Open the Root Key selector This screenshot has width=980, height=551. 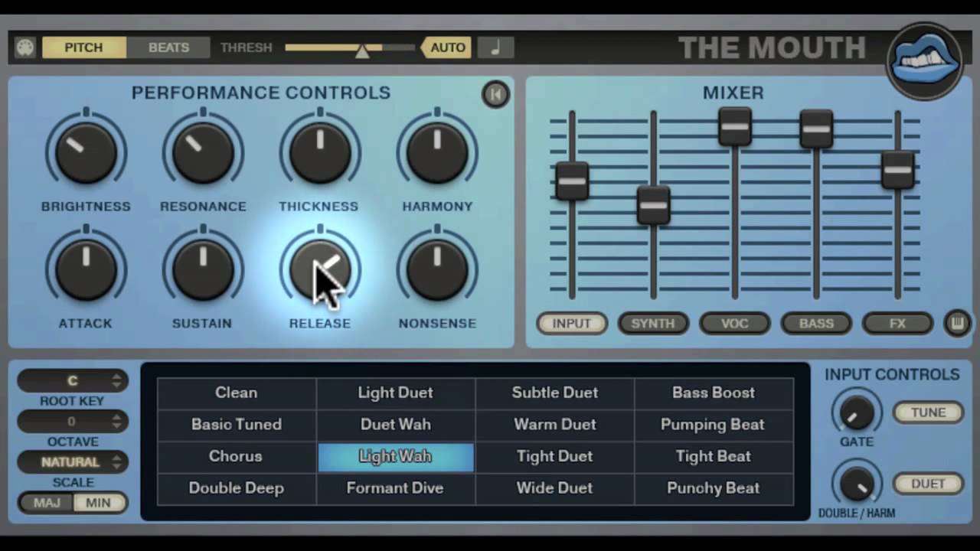(73, 380)
